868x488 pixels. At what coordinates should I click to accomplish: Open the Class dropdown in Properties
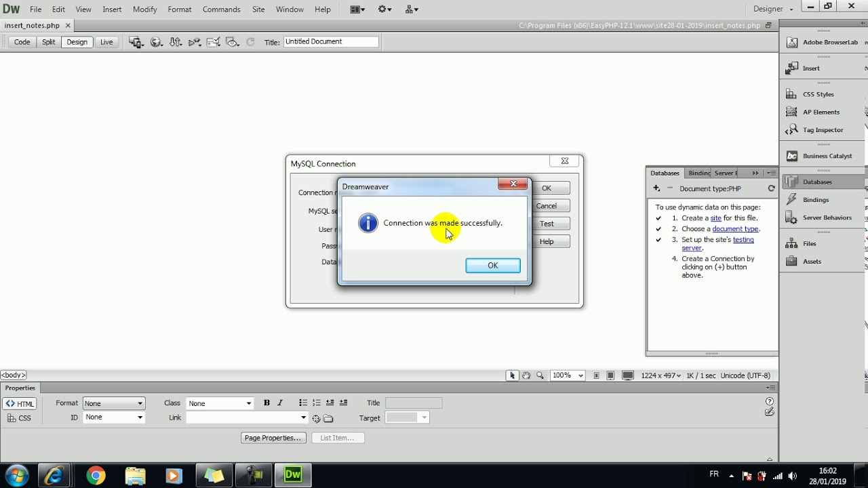(x=220, y=403)
